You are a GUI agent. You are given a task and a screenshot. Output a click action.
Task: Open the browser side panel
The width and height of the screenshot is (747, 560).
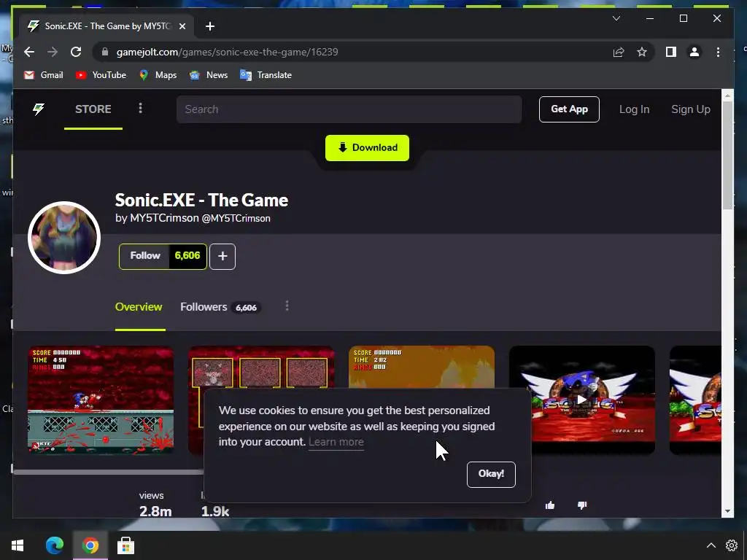pyautogui.click(x=671, y=52)
